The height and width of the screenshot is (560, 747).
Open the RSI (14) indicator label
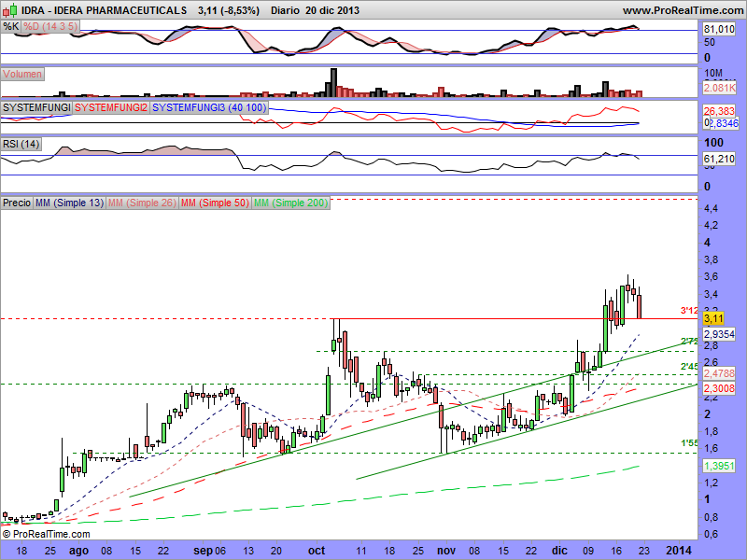(21, 144)
